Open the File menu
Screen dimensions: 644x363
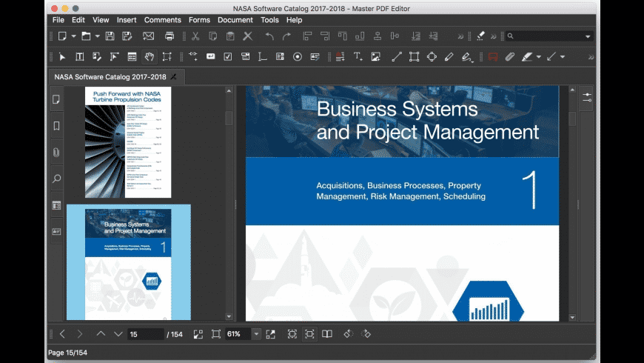click(x=58, y=20)
